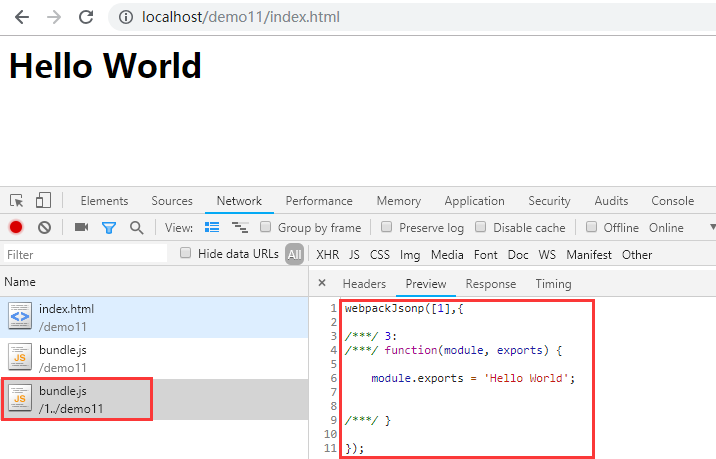Filter requests by WS
This screenshot has height=459, width=716.
[547, 254]
